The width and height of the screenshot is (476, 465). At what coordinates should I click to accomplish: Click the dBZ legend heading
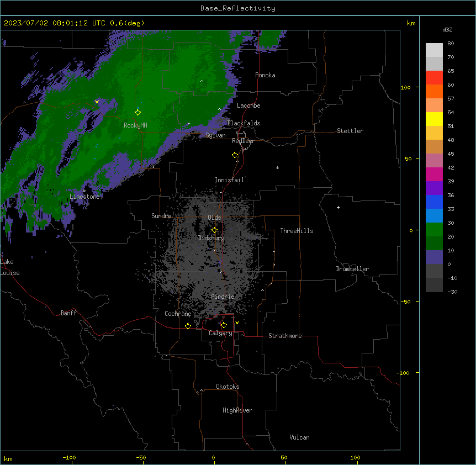447,30
